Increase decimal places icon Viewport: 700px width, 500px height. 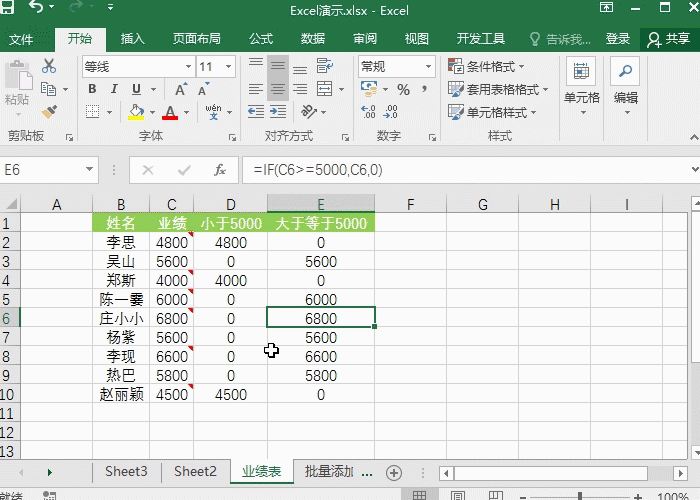click(368, 112)
